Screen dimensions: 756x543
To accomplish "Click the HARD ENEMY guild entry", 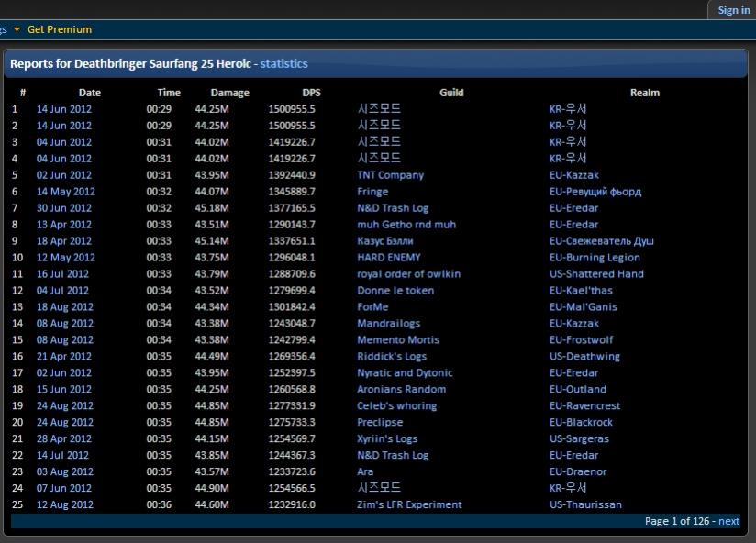I will pos(389,258).
